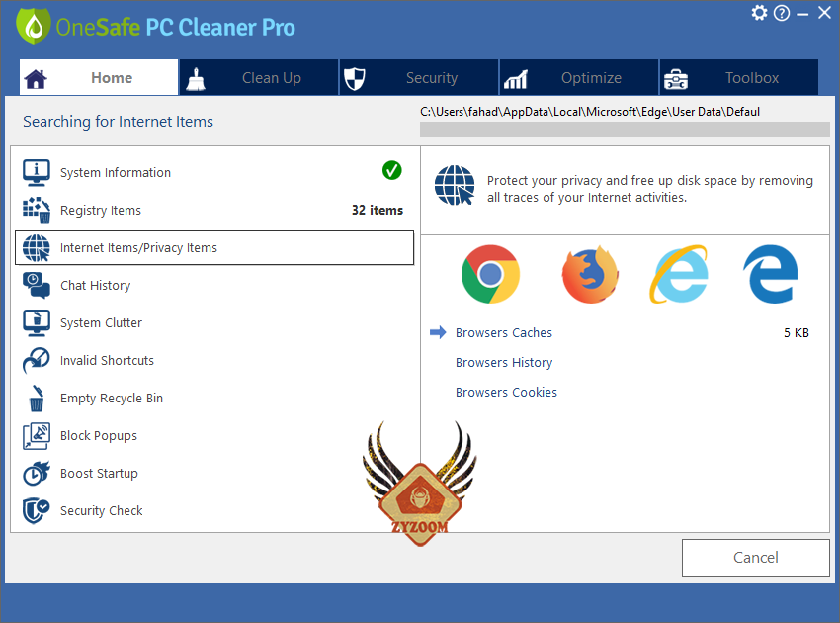Screen dimensions: 840x623
Task: Select Block Popups row
Action: 214,436
